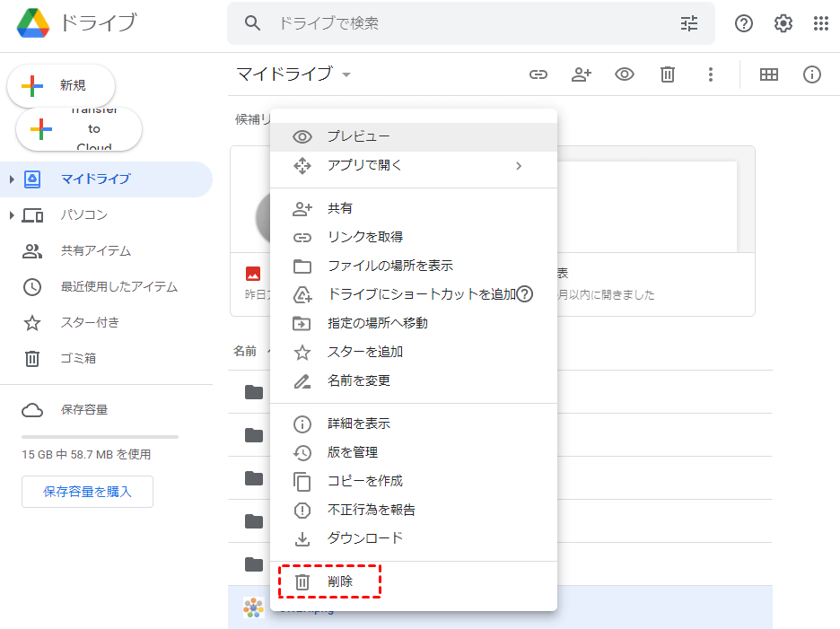This screenshot has height=629, width=840.
Task: Select ドライブにショートカットを追加 menu item
Action: [414, 294]
